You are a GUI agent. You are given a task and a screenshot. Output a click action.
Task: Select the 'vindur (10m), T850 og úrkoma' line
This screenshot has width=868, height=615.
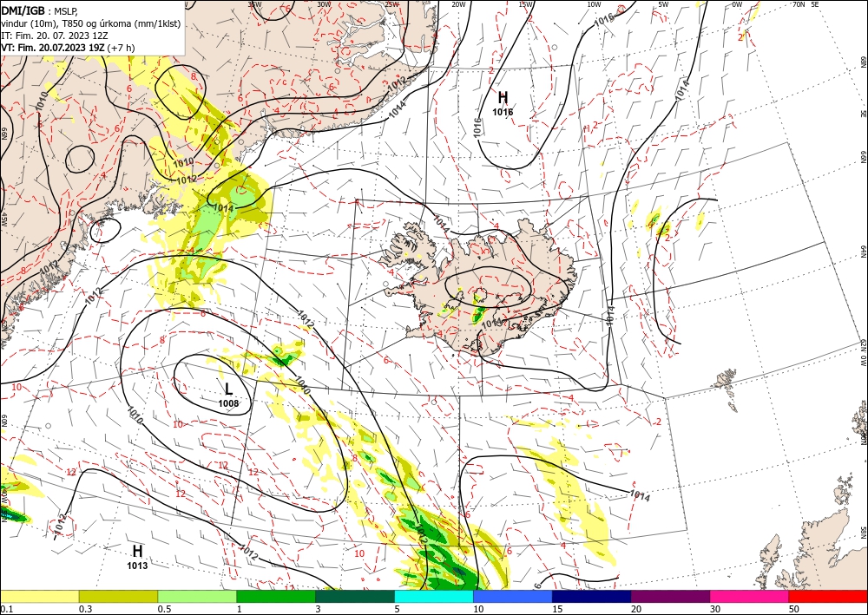pos(90,23)
